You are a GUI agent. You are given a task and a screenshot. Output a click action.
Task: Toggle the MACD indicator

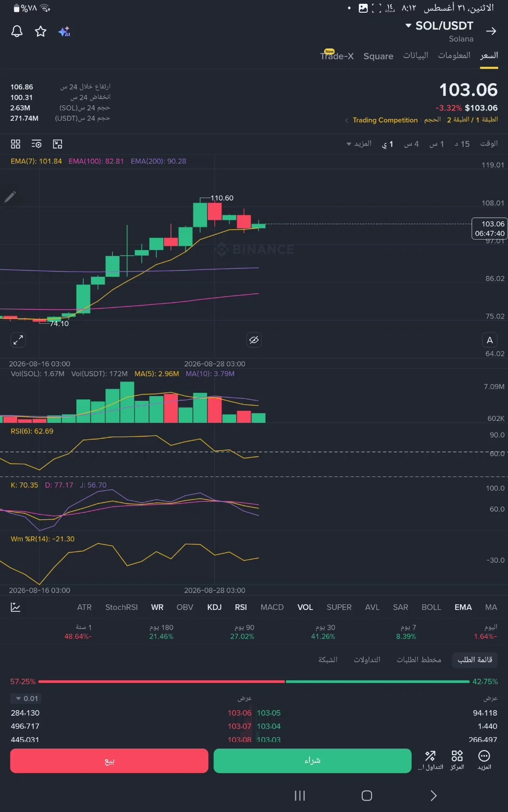point(272,607)
